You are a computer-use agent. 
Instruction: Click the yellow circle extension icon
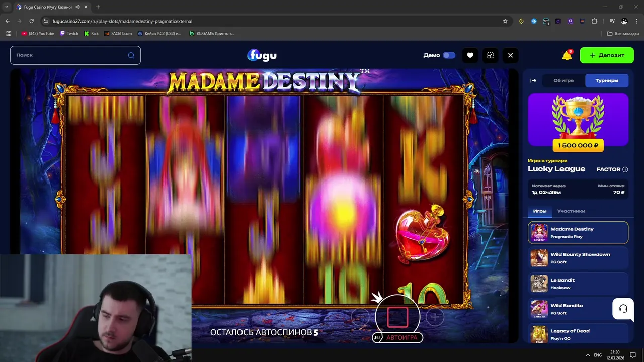click(x=522, y=21)
